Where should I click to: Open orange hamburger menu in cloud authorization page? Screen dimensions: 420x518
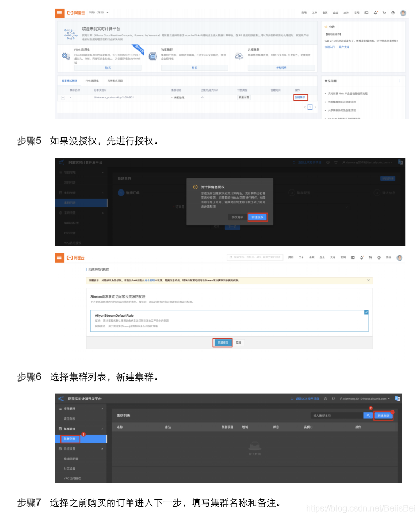tap(59, 257)
